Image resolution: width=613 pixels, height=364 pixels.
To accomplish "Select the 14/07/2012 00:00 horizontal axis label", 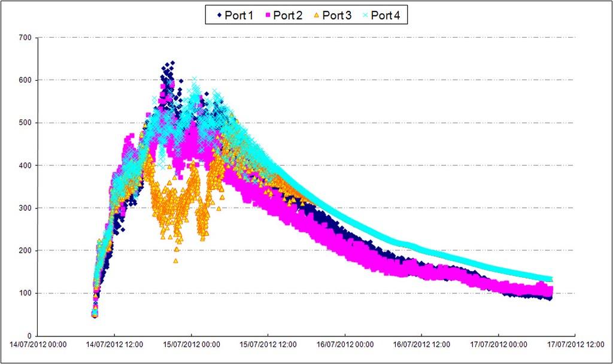I will pos(38,345).
